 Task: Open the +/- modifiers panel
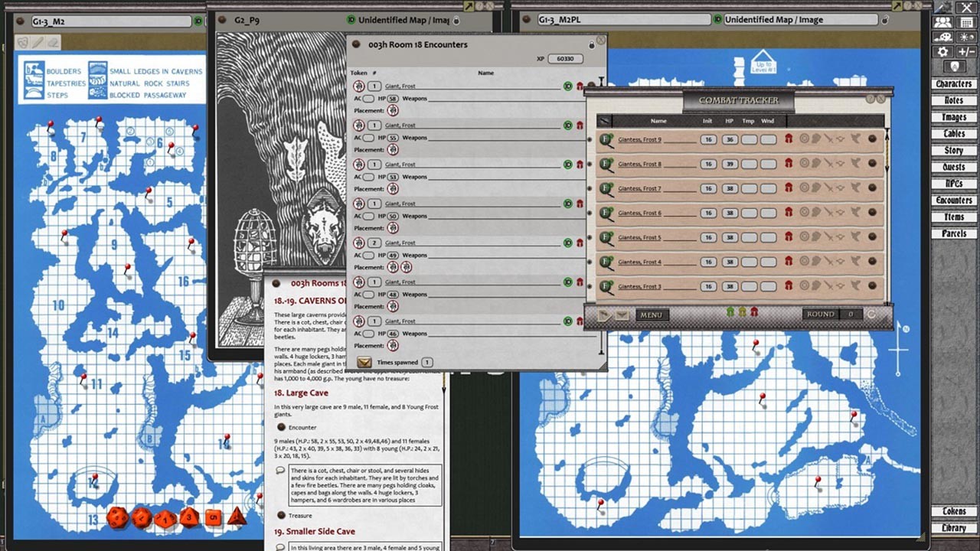pyautogui.click(x=966, y=51)
